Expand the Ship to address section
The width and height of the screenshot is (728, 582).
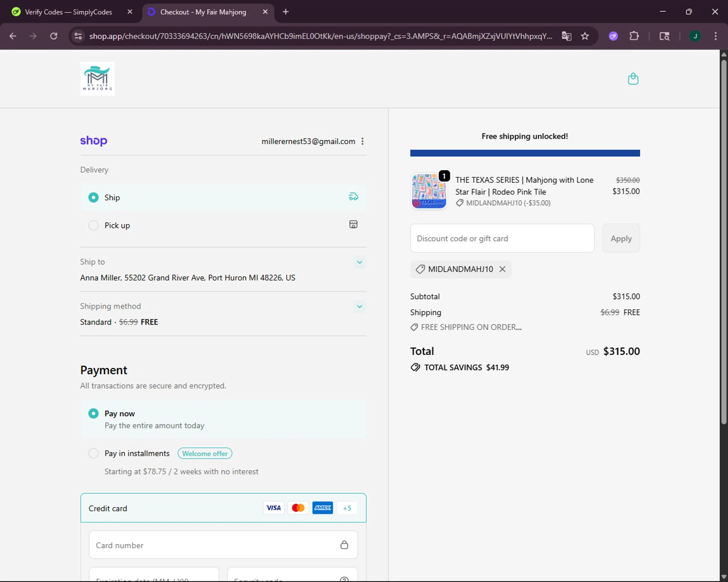pos(360,262)
